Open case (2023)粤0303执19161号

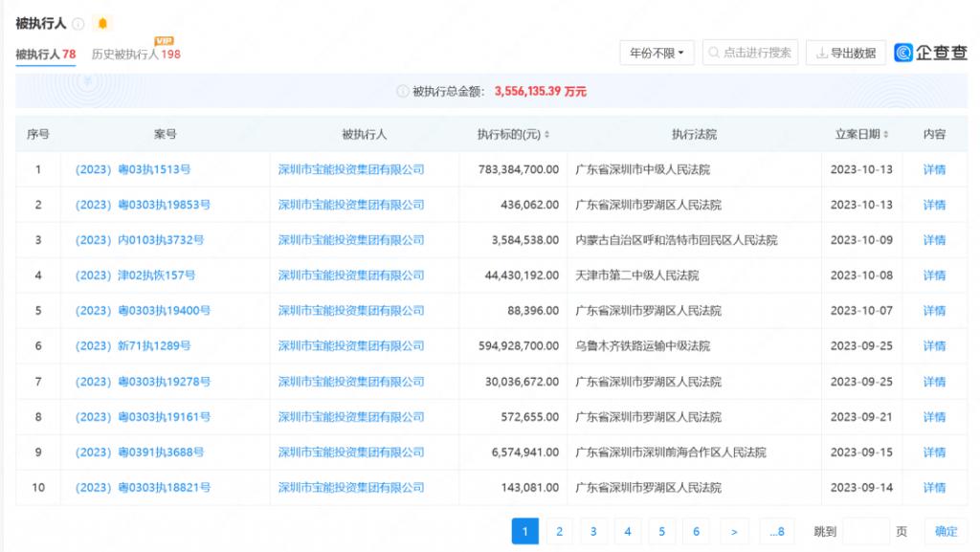click(x=143, y=417)
